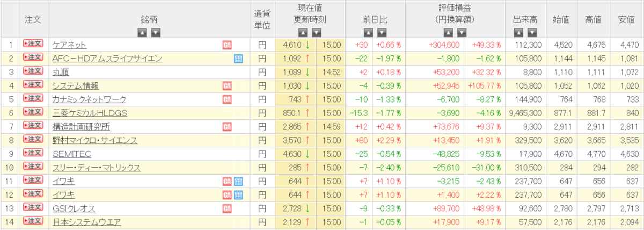Open the CA icon for GSIクレオス
The image size is (644, 230).
coord(227,209)
